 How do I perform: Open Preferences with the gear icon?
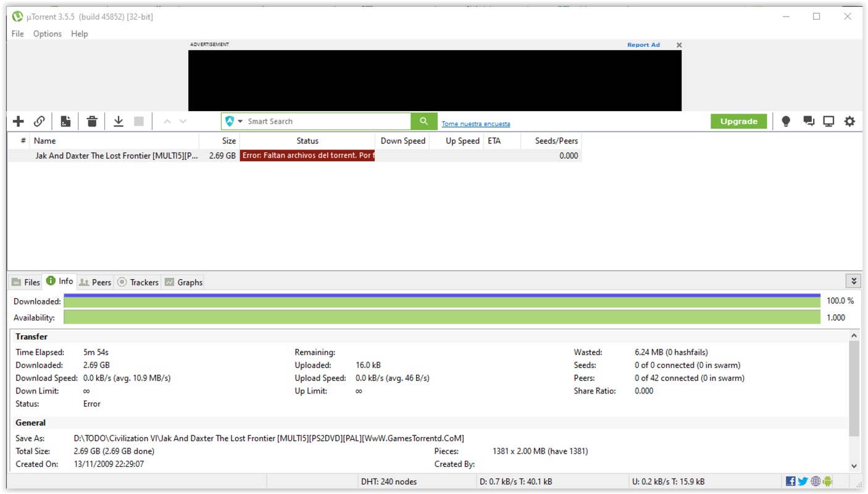tap(849, 122)
